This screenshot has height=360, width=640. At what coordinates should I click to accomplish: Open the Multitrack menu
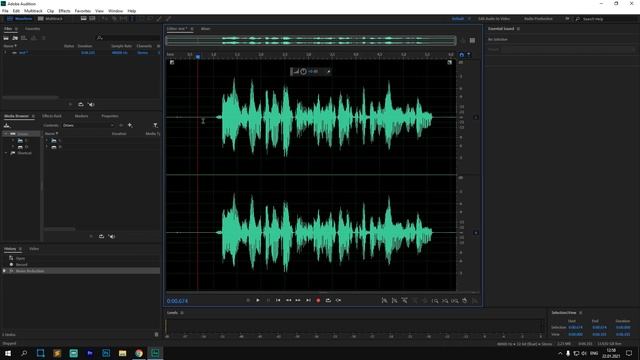pos(33,11)
